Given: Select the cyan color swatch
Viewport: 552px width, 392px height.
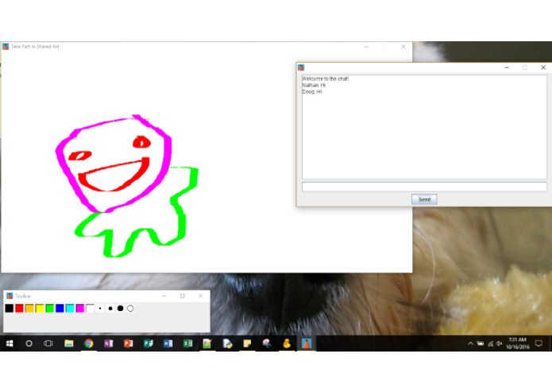Looking at the screenshot, I should click(70, 309).
